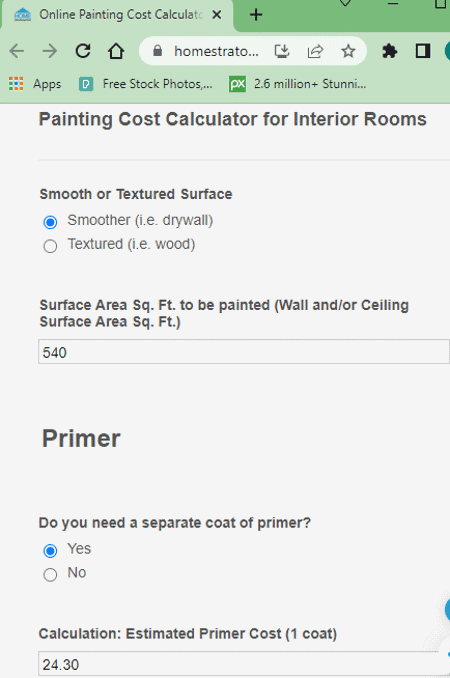Click the surface area field showing 540
Viewport: 450px width, 678px height.
(x=244, y=352)
